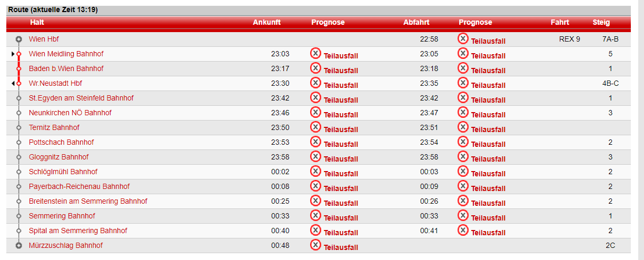Screen dimensions: 644x260
Task: Click Teilausfall text in Spital am Semmering departure
Action: click(x=488, y=233)
